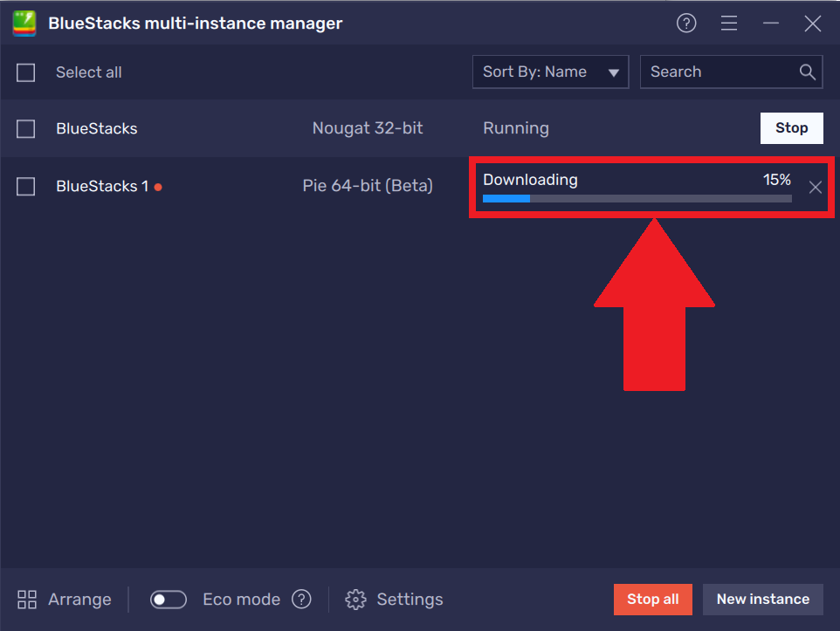This screenshot has height=631, width=840.
Task: Open Settings via the gear icon
Action: (x=355, y=600)
